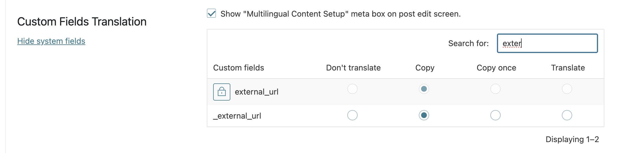Click the _external_url field name
This screenshot has height=153, width=644.
pos(237,116)
